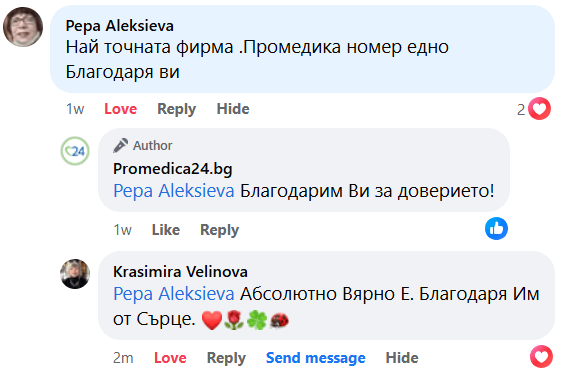Image resolution: width=582 pixels, height=372 pixels.
Task: Reply to the Promedica24.bg comment
Action: (x=220, y=230)
